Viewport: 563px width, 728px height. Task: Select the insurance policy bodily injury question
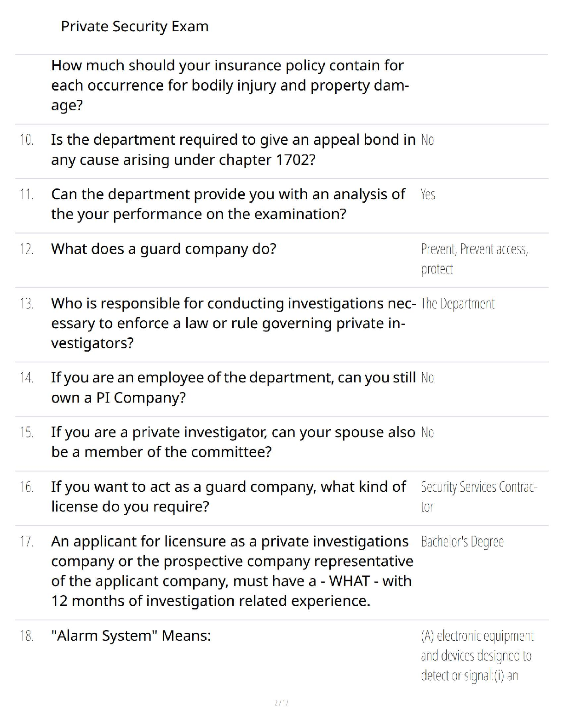click(x=230, y=85)
